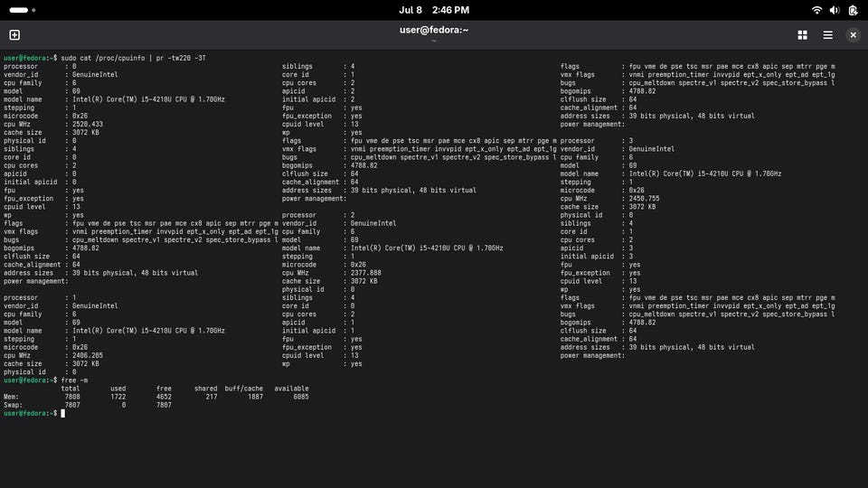Image resolution: width=868 pixels, height=488 pixels.
Task: Click the memory total value 7808
Action: 72,397
